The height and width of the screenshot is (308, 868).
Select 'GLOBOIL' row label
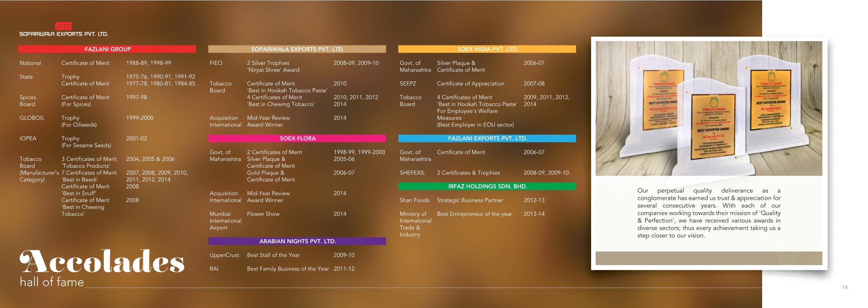click(32, 118)
